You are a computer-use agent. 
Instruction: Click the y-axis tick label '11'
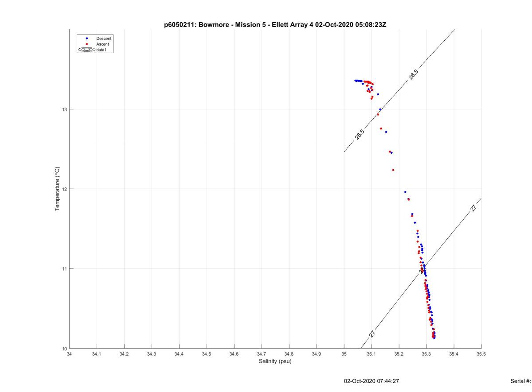(x=64, y=269)
